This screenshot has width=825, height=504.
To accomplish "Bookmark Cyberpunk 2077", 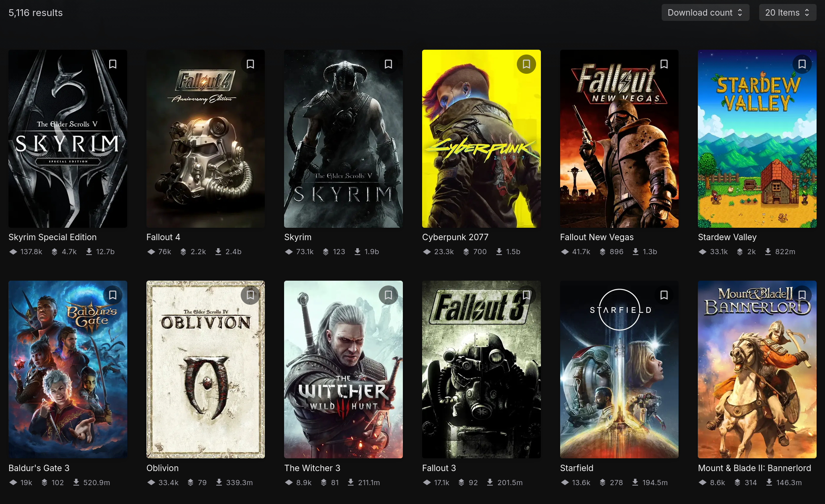I will coord(526,64).
